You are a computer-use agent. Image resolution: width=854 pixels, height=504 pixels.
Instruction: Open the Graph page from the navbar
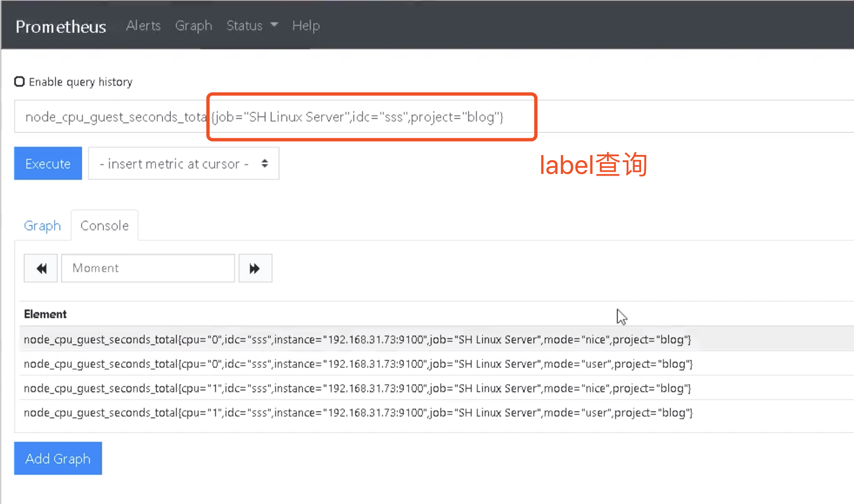click(193, 26)
